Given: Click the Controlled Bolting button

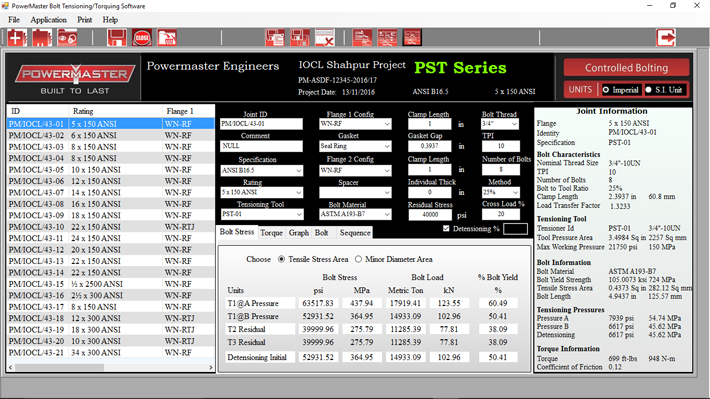Looking at the screenshot, I should click(x=626, y=67).
